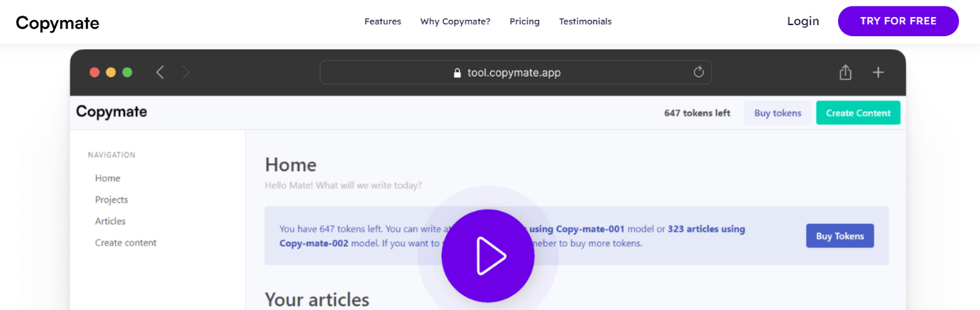Click the Buy tokens header button

tap(778, 113)
